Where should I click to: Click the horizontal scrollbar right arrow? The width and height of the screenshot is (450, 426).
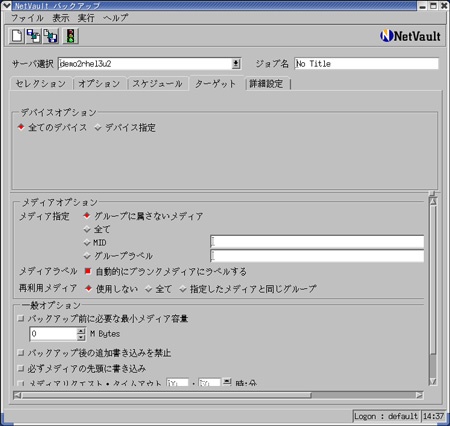click(419, 395)
